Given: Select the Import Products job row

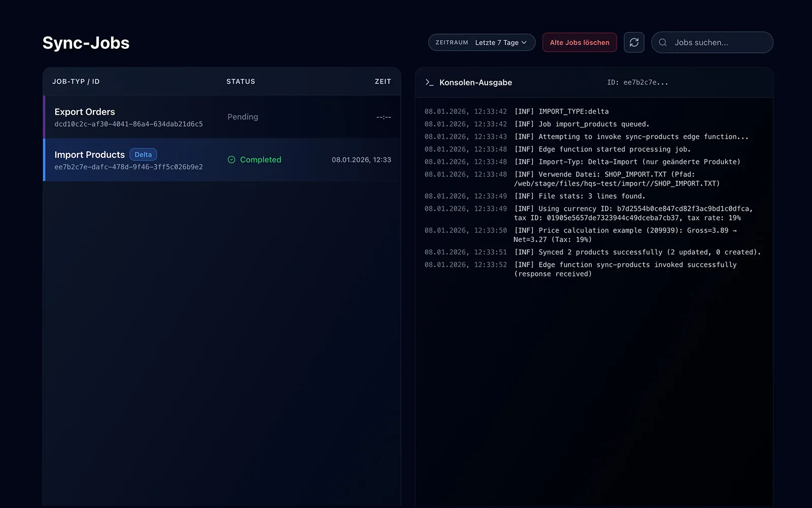Looking at the screenshot, I should tap(222, 160).
